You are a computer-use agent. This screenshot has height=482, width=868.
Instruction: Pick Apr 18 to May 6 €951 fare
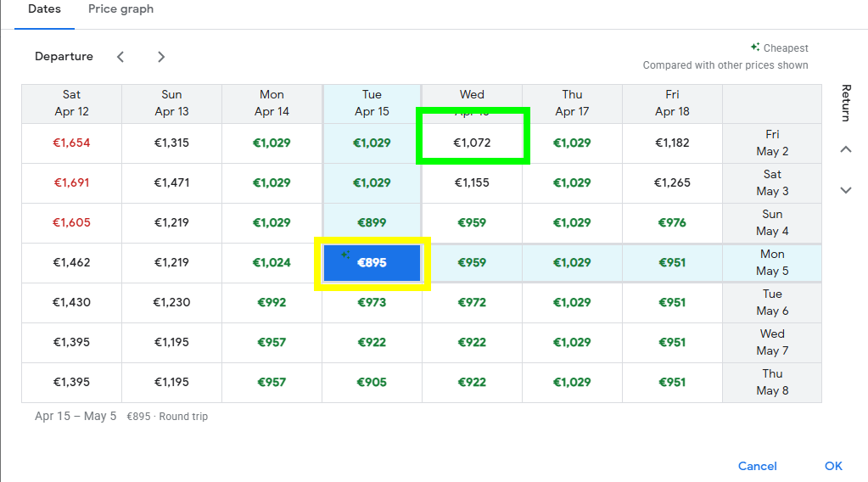click(673, 302)
